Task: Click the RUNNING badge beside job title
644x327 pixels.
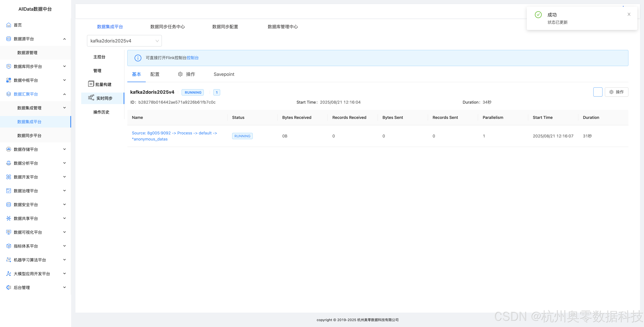Action: [x=193, y=92]
